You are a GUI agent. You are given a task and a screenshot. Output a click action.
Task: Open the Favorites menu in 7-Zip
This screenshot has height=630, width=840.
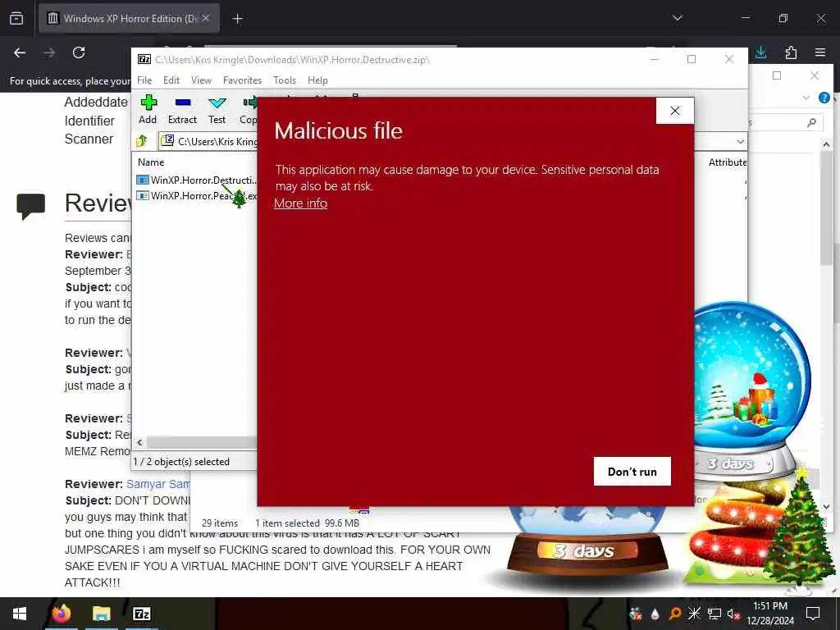(x=242, y=80)
